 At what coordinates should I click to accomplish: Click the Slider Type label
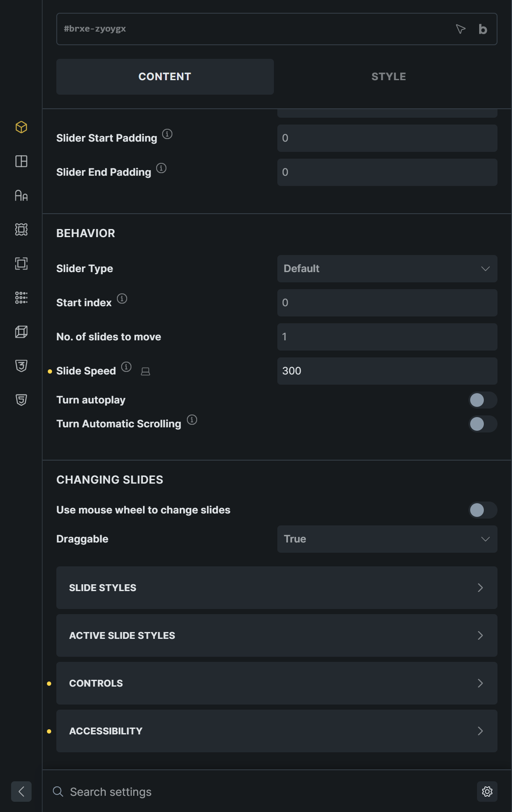84,269
